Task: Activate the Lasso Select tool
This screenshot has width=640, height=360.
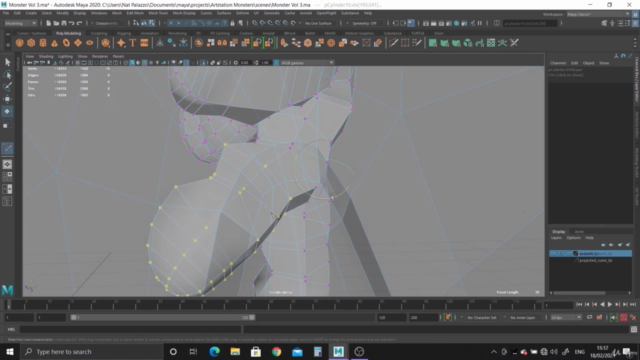Action: coord(7,74)
